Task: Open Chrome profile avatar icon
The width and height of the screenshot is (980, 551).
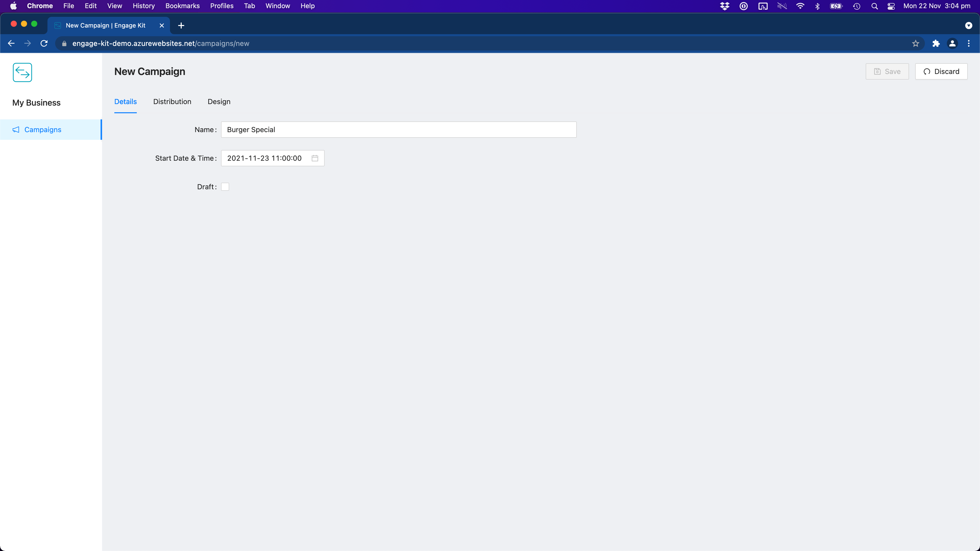Action: pos(952,43)
